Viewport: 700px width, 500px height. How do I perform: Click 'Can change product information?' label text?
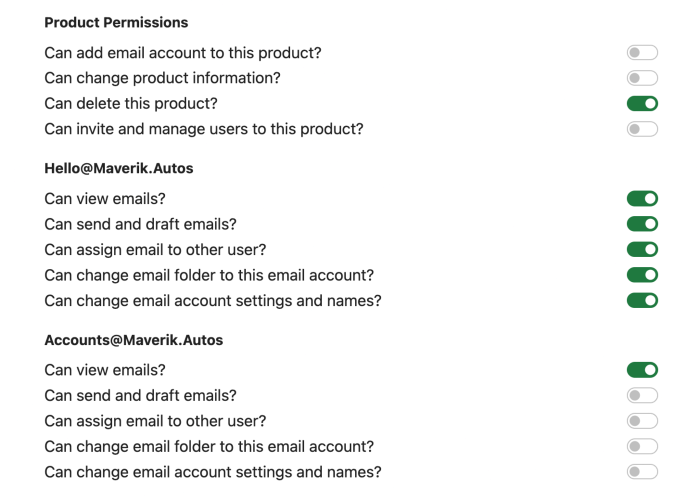(162, 78)
